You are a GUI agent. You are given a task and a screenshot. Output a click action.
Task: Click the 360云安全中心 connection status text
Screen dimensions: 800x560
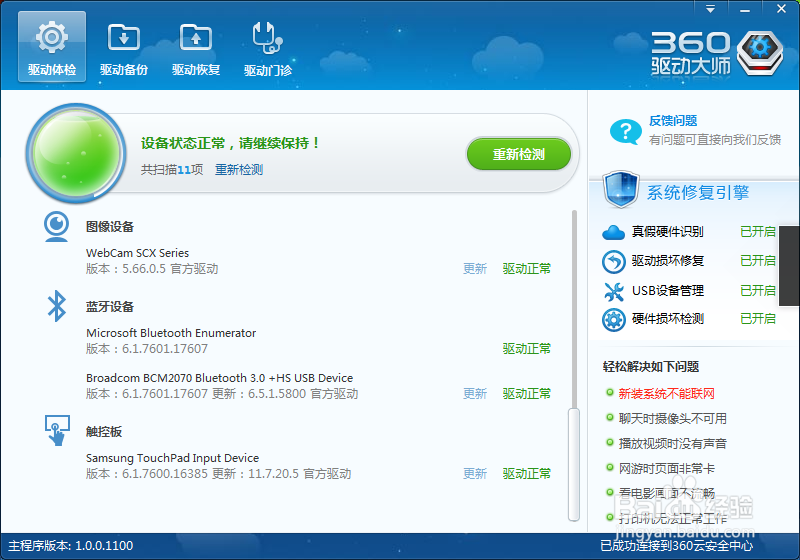tap(676, 546)
